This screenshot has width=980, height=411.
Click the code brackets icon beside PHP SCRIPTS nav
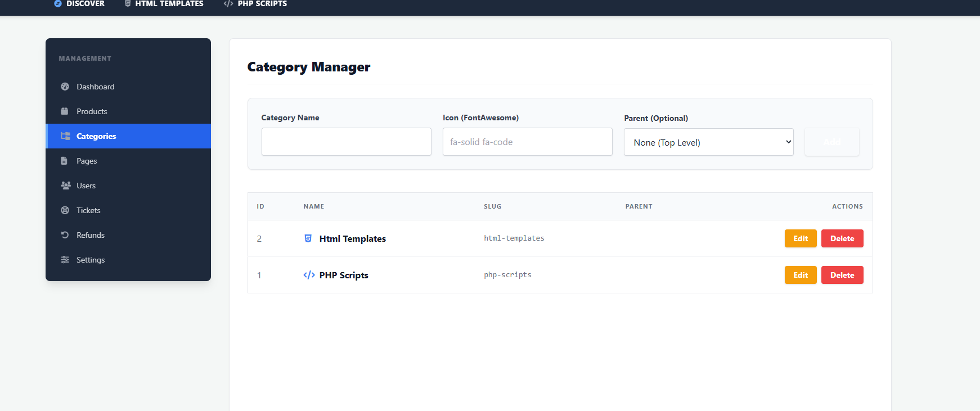(x=228, y=3)
